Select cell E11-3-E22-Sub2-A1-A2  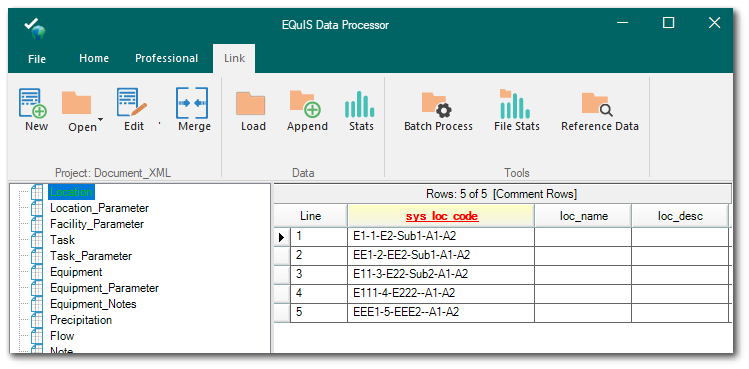click(x=441, y=274)
